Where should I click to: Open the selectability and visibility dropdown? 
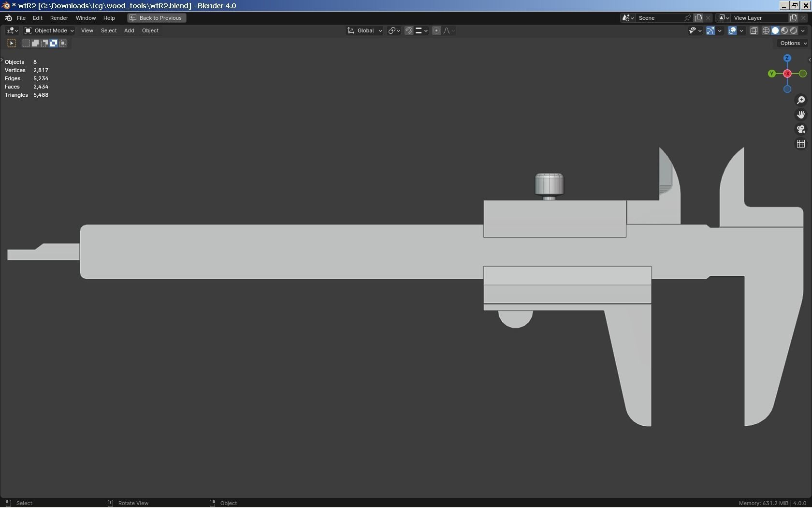pyautogui.click(x=695, y=30)
